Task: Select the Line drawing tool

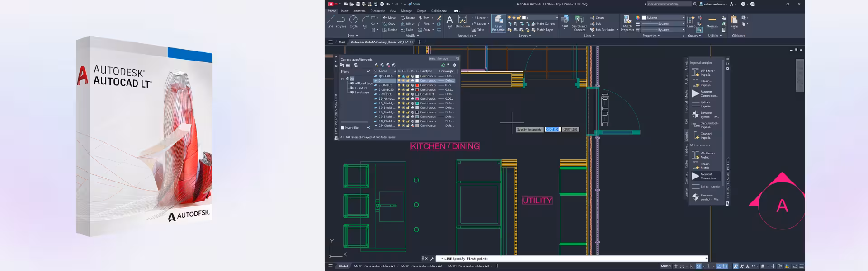Action: pos(330,21)
